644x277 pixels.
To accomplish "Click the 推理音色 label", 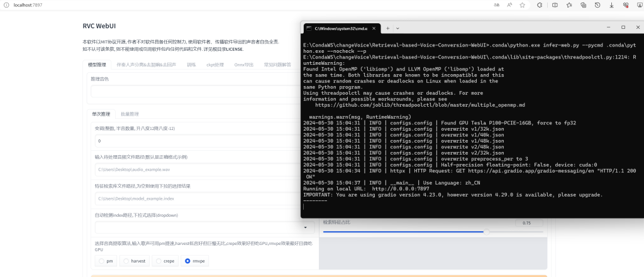I will 100,79.
